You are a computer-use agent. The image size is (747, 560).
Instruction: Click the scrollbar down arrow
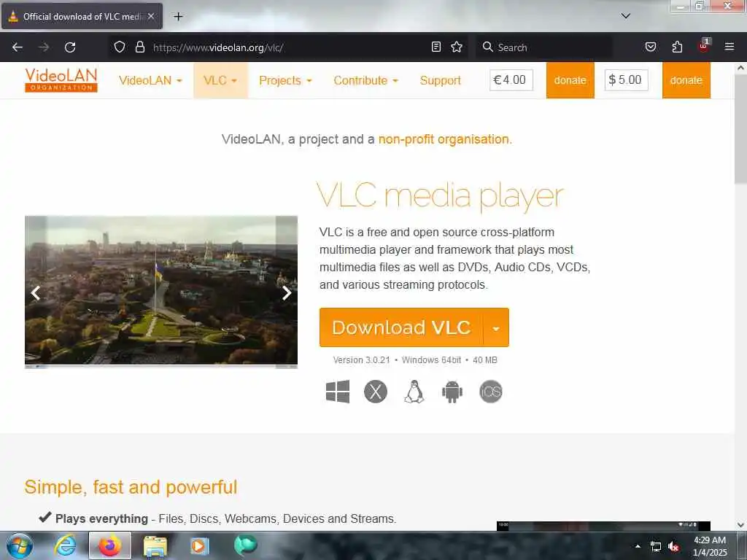(x=740, y=525)
